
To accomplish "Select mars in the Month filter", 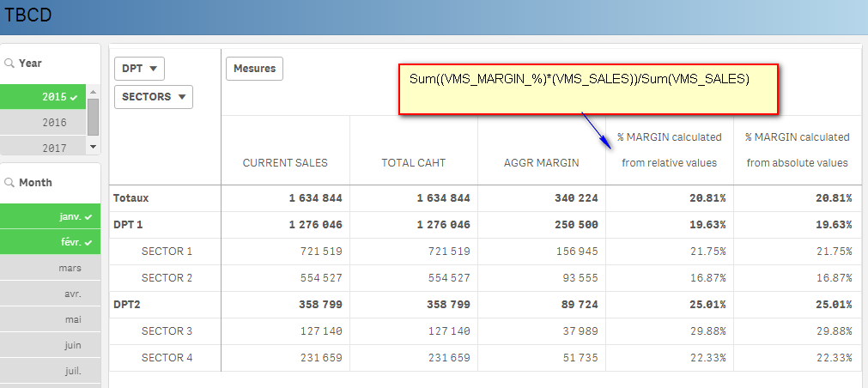I will (51, 268).
